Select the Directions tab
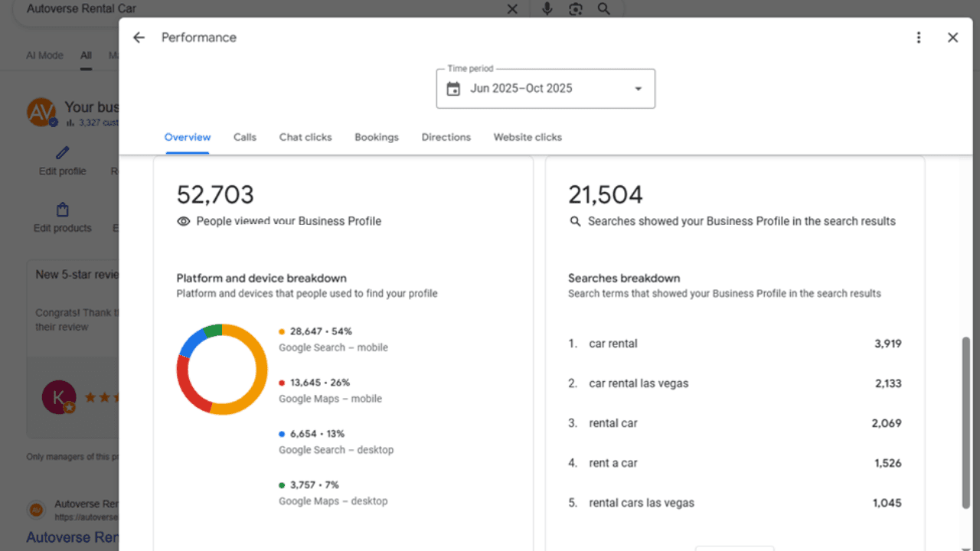Screen dimensions: 980x551 pos(446,137)
